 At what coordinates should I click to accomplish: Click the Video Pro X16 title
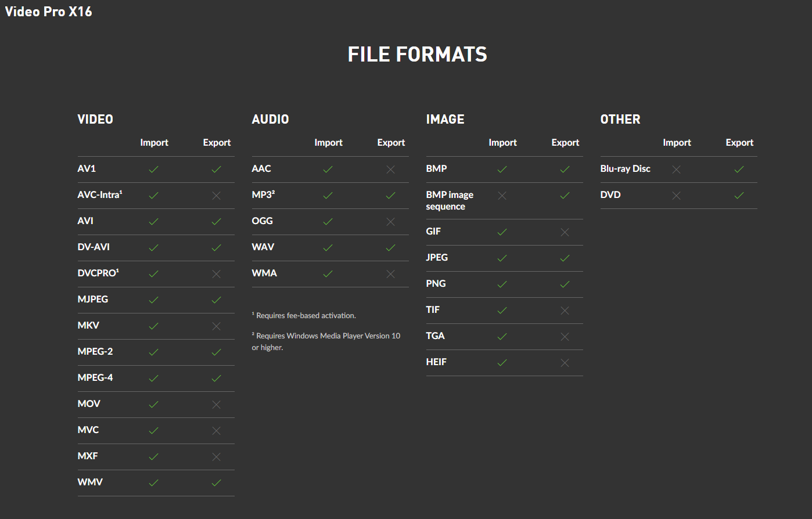click(x=48, y=12)
